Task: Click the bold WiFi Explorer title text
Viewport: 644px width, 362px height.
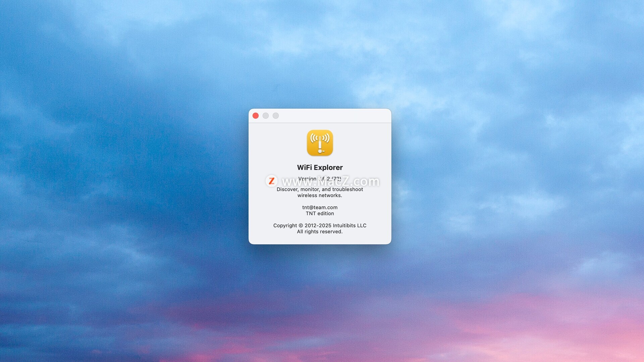Action: (x=320, y=168)
